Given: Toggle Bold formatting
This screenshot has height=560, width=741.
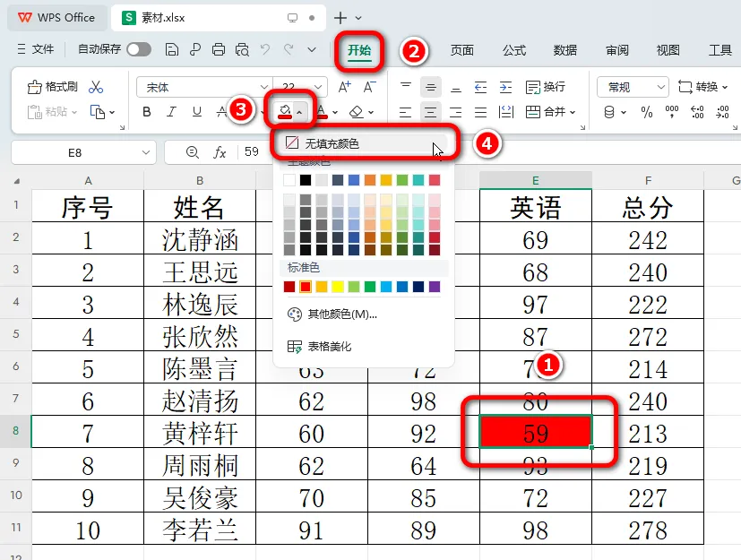Looking at the screenshot, I should (147, 112).
